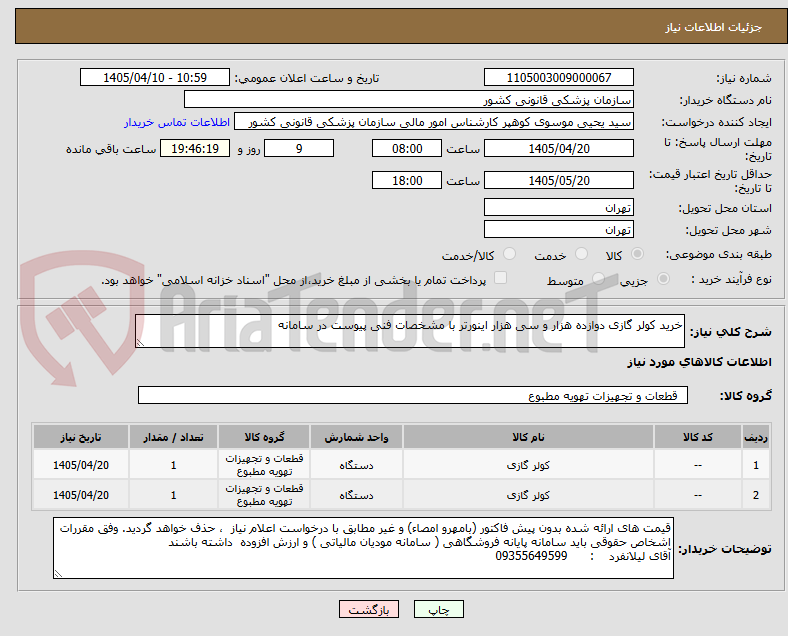This screenshot has height=636, width=788.
Task: Click the گروه کالا field
Action: click(x=413, y=395)
